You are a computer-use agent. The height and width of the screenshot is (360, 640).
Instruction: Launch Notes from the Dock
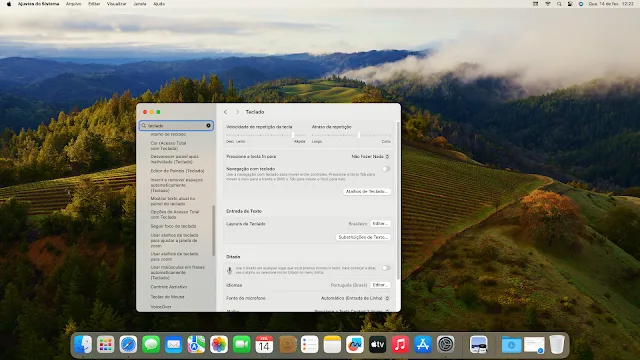click(x=332, y=344)
